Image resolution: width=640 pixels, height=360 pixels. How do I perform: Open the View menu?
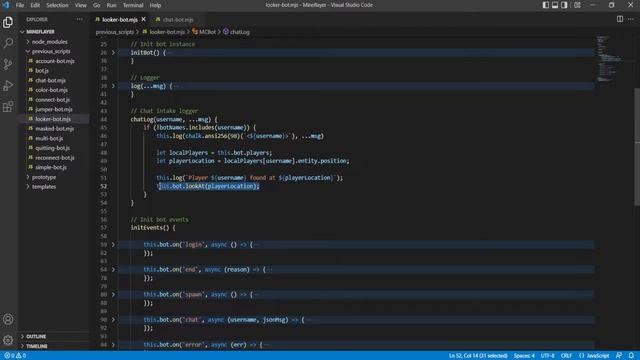80,5
